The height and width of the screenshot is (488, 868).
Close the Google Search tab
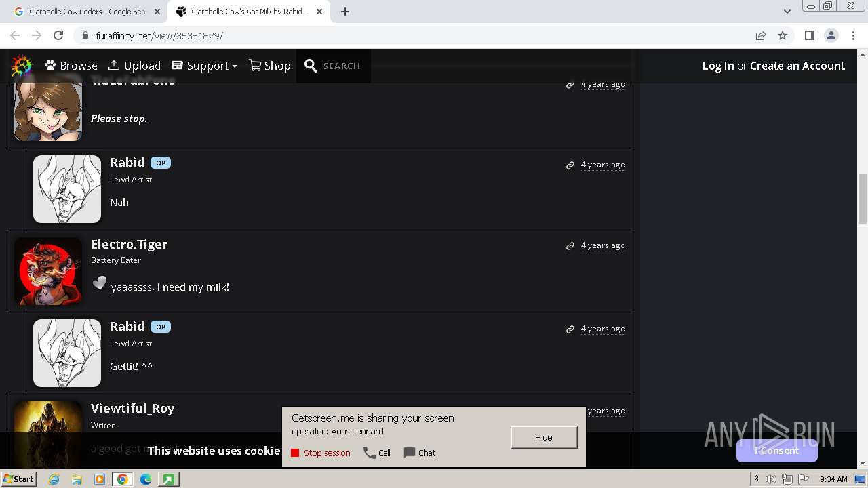click(157, 12)
